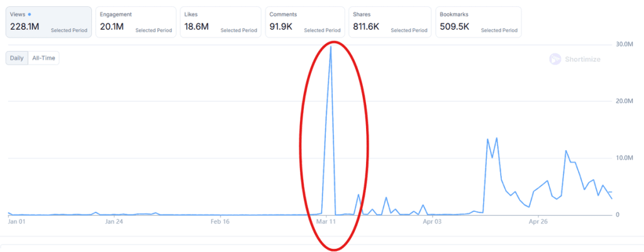Select the Likes metric card
The image size is (644, 252).
tap(219, 21)
